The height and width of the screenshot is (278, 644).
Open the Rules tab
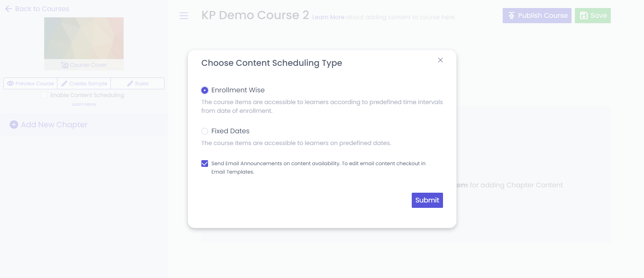coord(138,84)
